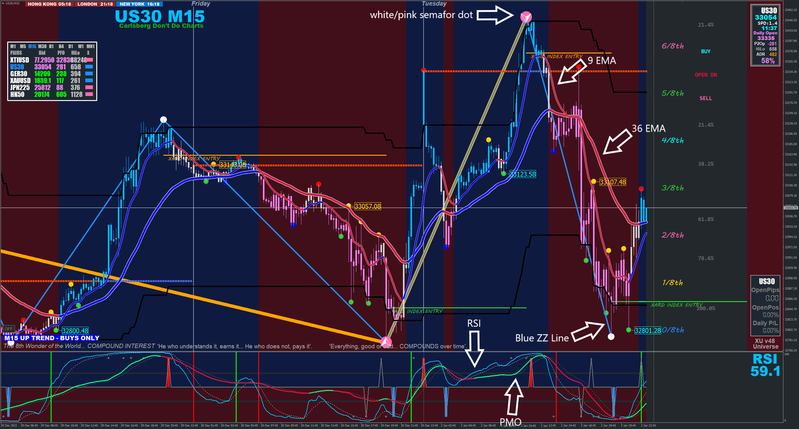The height and width of the screenshot is (429, 799).
Task: Click the 33123.58 price label
Action: (523, 174)
